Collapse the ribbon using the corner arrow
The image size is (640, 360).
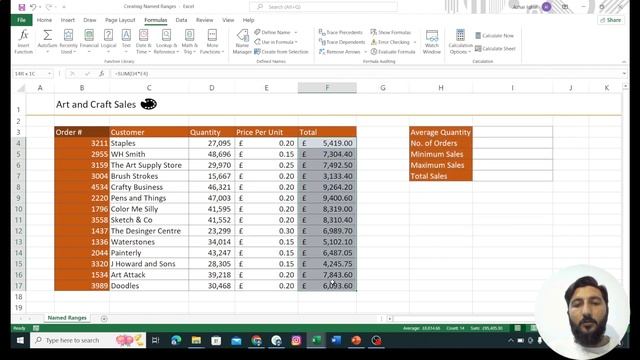coord(624,61)
